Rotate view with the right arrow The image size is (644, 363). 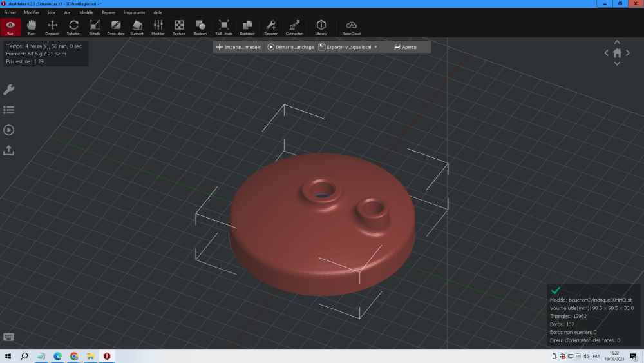[627, 53]
